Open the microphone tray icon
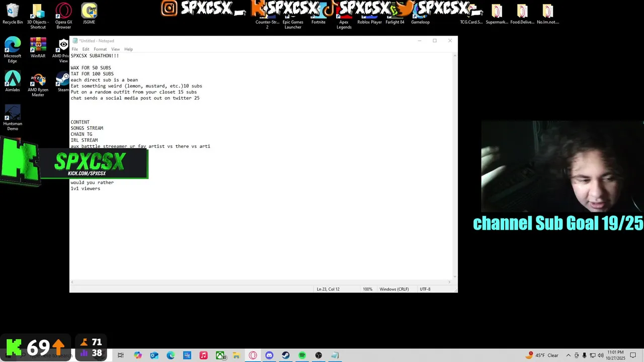The height and width of the screenshot is (362, 644). tap(584, 355)
